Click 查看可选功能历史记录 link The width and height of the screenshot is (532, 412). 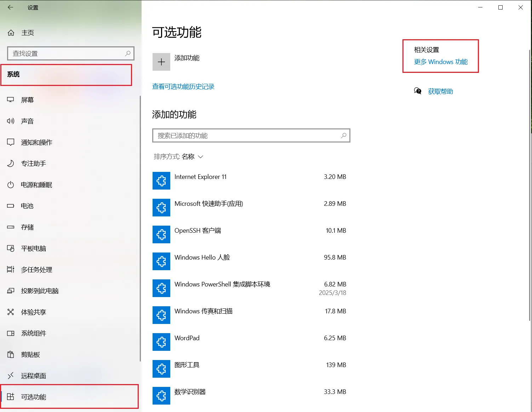point(183,87)
